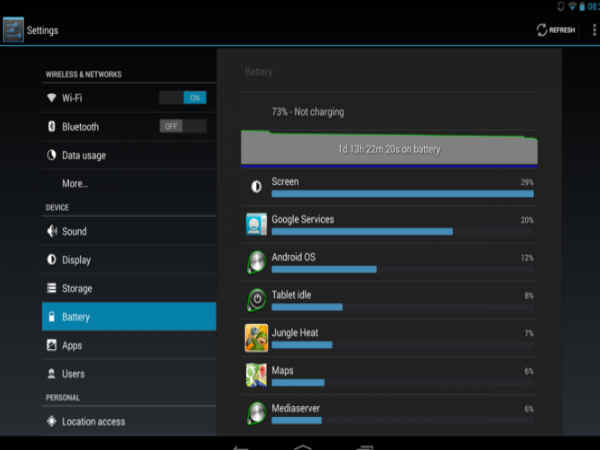Refresh the battery statistics
600x450 pixels.
[x=556, y=30]
